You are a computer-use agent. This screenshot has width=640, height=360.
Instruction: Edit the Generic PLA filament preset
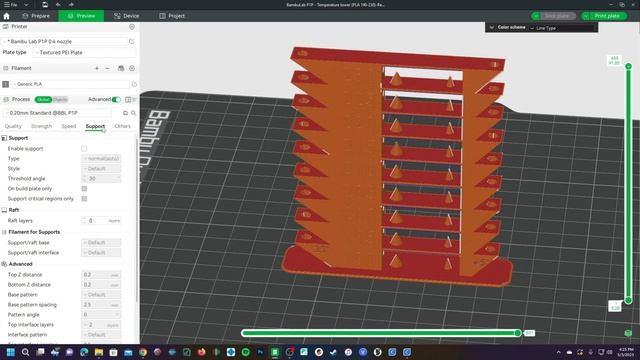[134, 84]
